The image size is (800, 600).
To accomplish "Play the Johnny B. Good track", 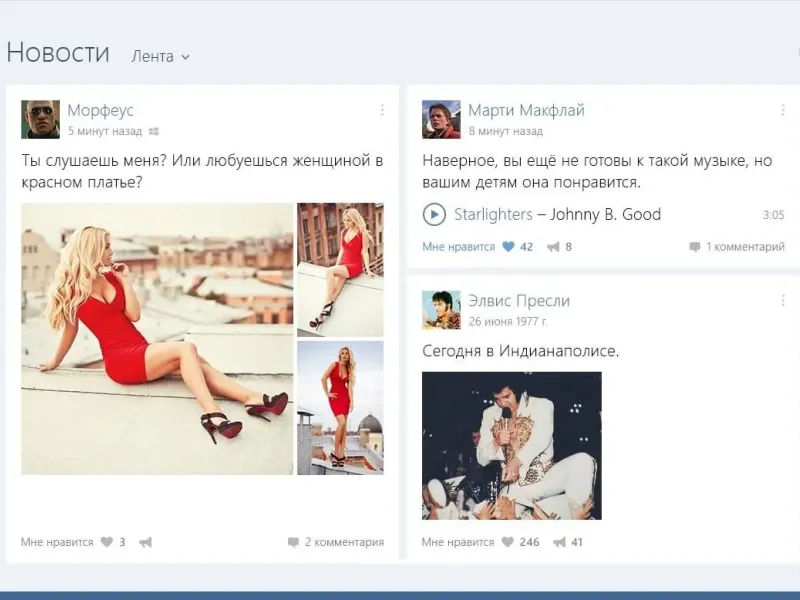I will [434, 214].
